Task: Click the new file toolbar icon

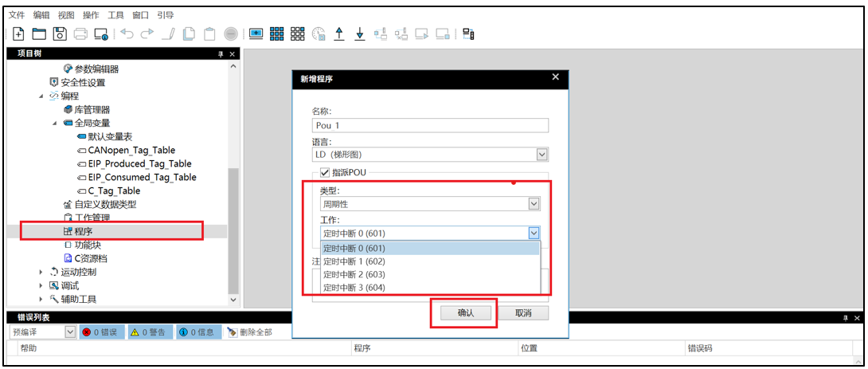Action: (x=18, y=33)
